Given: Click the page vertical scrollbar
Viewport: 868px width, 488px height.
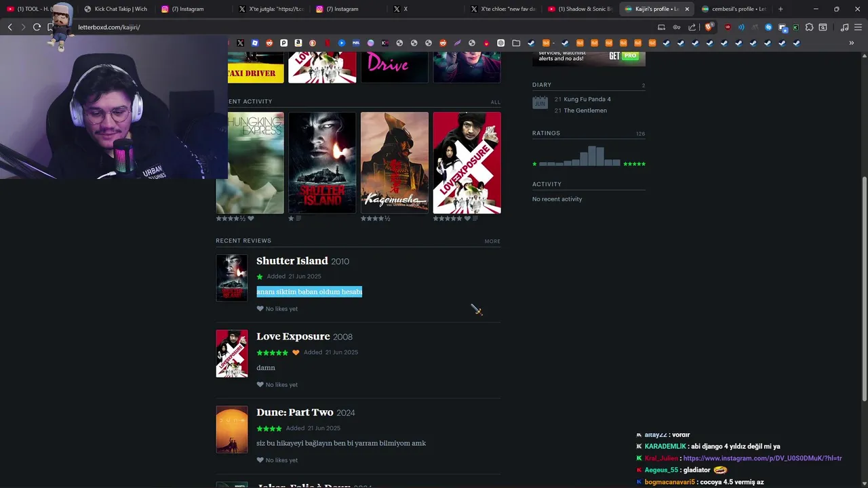Looking at the screenshot, I should pyautogui.click(x=864, y=288).
